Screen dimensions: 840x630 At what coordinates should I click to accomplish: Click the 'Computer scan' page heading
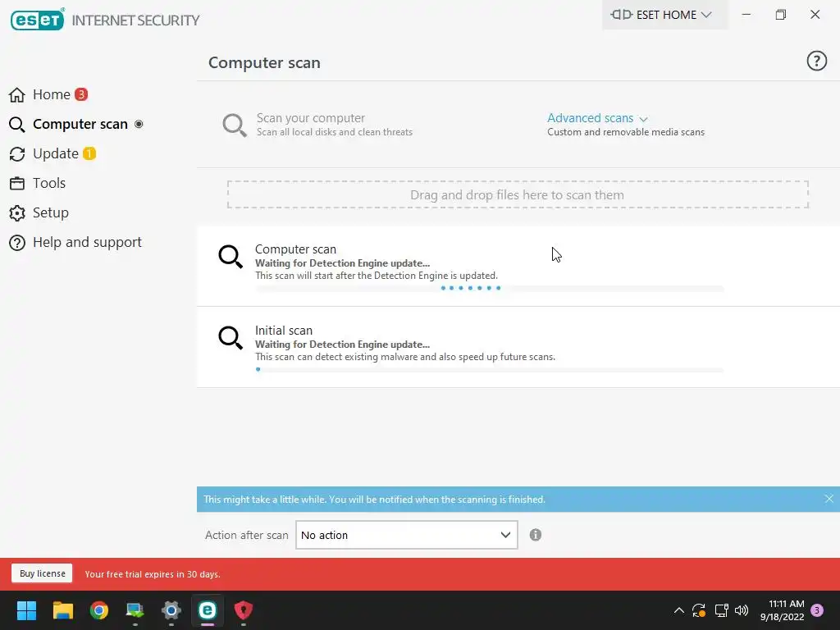click(x=264, y=62)
